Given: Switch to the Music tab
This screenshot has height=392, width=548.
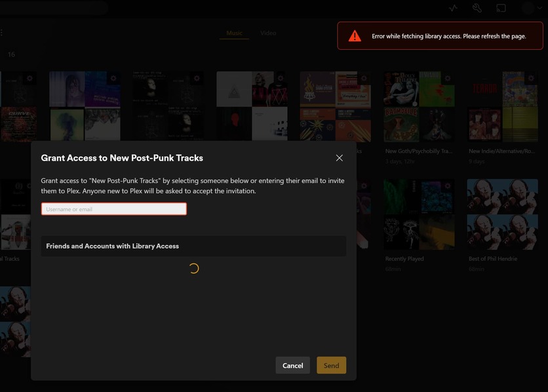Looking at the screenshot, I should 234,33.
